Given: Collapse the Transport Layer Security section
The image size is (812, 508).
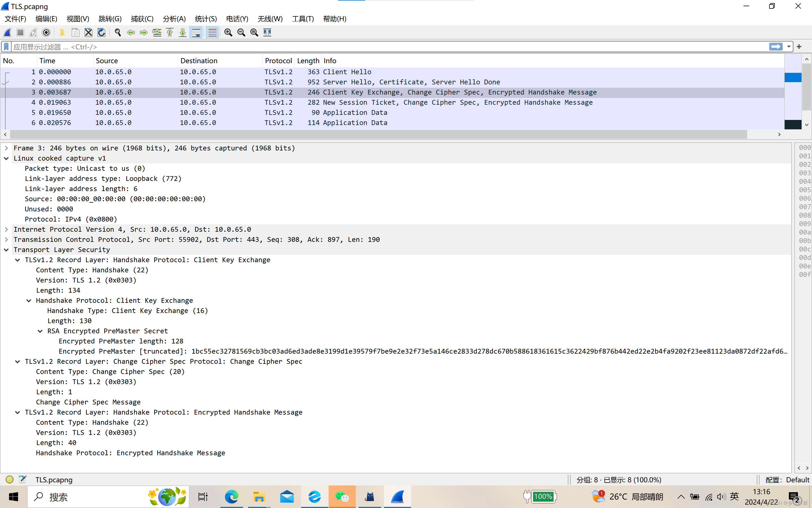Looking at the screenshot, I should point(6,250).
